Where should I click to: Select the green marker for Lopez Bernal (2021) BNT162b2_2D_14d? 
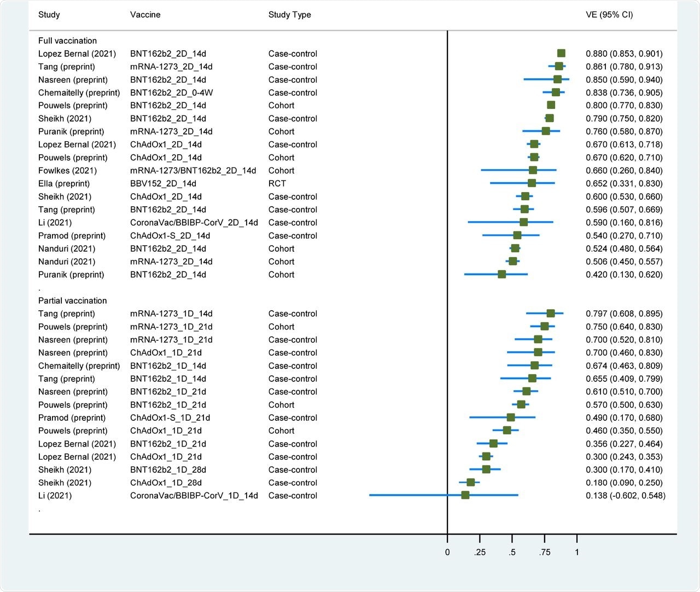coord(560,53)
